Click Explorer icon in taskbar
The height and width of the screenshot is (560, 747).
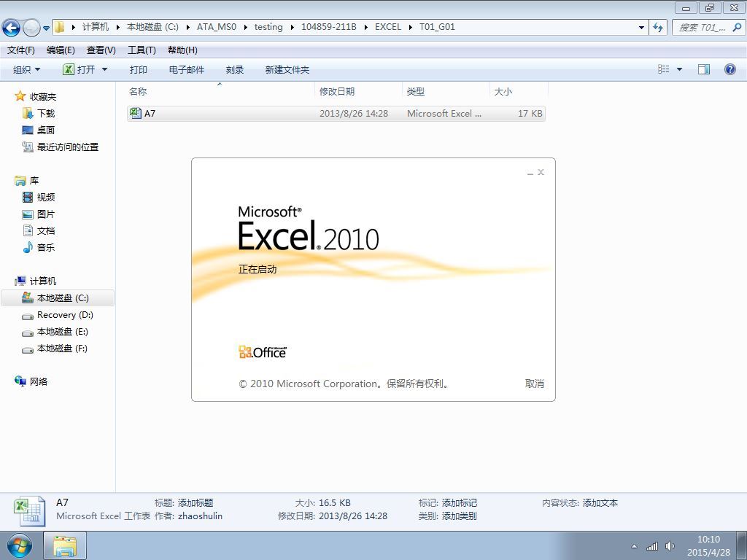(x=65, y=546)
